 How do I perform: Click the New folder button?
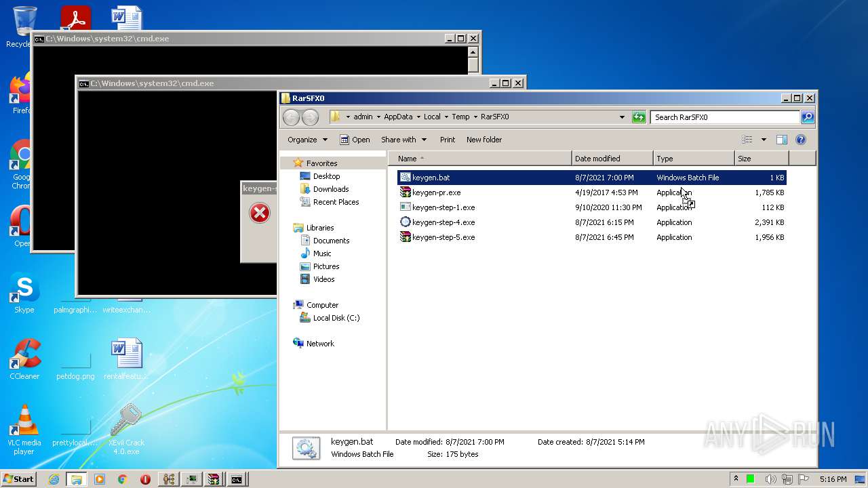click(484, 140)
